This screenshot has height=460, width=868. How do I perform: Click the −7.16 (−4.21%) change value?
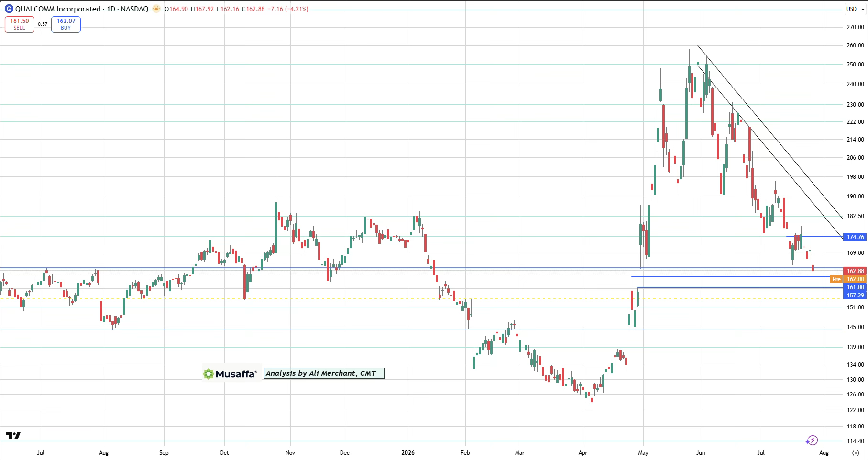point(288,9)
